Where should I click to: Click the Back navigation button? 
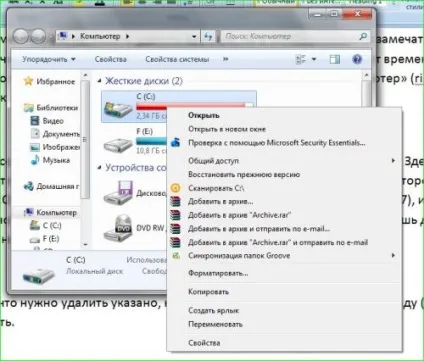[x=21, y=36]
